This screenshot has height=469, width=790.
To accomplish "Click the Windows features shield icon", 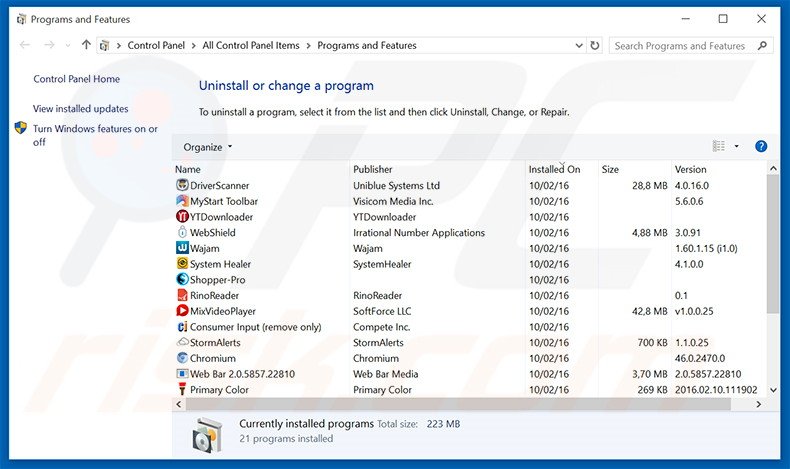I will [x=21, y=128].
